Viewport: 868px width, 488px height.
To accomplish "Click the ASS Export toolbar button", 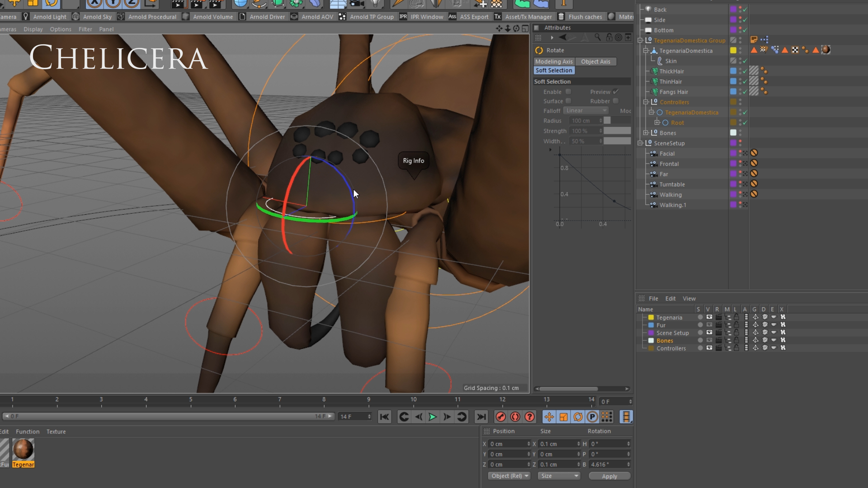I will 468,17.
